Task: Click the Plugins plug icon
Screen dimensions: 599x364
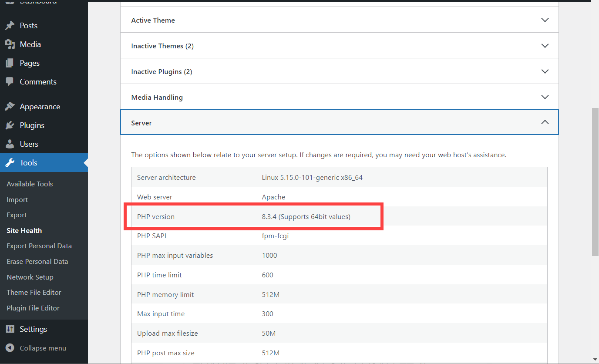Action: [10, 125]
